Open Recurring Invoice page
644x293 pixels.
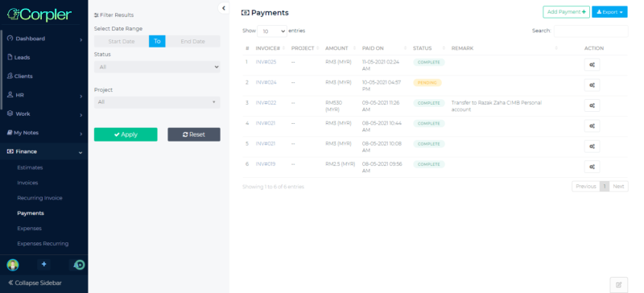[x=39, y=198]
